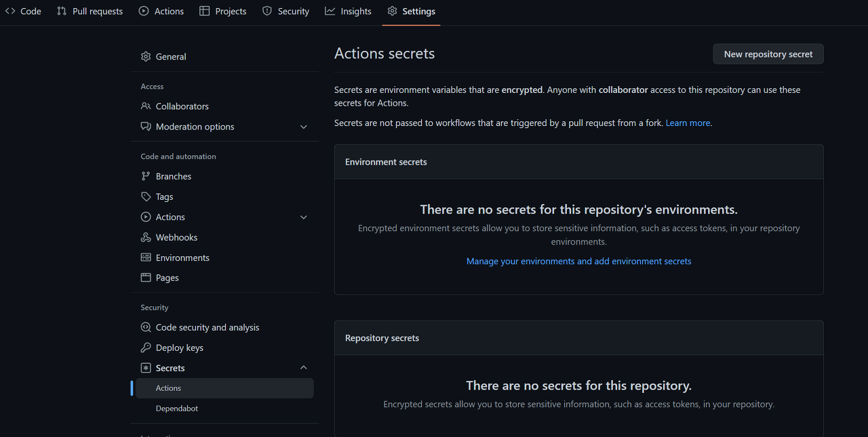This screenshot has width=868, height=437.
Task: Collapse the Secrets section chevron
Action: point(304,368)
